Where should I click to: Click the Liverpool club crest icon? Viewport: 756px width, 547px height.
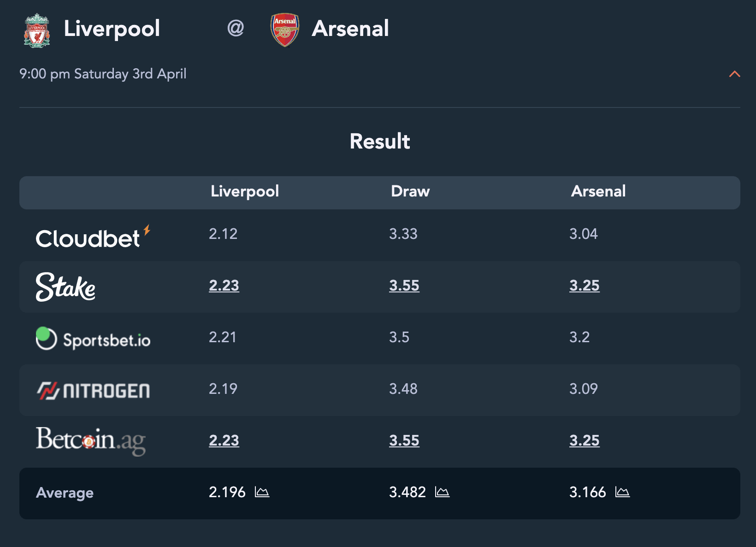point(37,30)
